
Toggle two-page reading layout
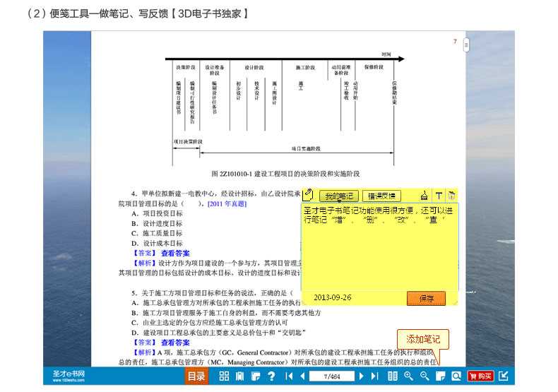tap(393, 376)
